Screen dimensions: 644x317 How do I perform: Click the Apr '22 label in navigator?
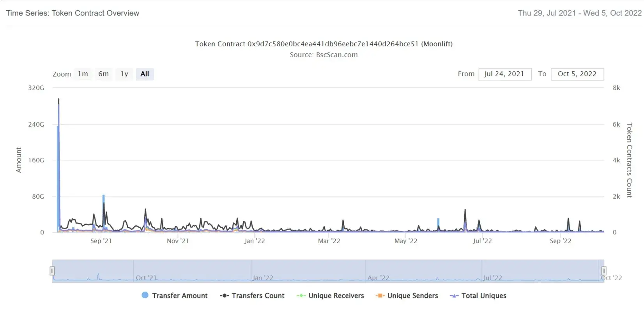(x=378, y=278)
